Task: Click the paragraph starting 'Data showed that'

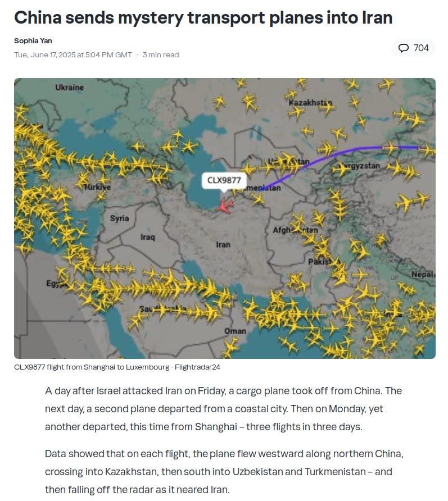Action: pyautogui.click(x=224, y=472)
